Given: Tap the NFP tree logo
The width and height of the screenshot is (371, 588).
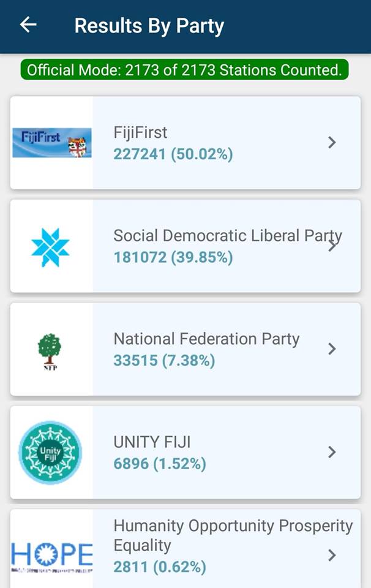Looking at the screenshot, I should tap(50, 352).
